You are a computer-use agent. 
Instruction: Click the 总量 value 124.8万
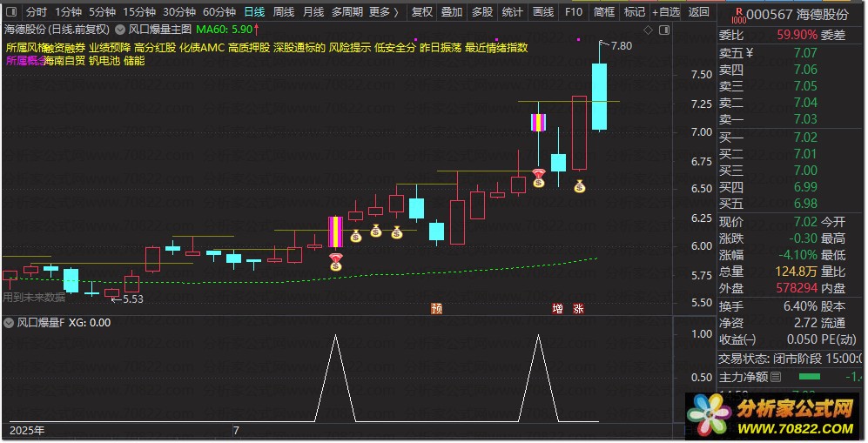[x=796, y=272]
